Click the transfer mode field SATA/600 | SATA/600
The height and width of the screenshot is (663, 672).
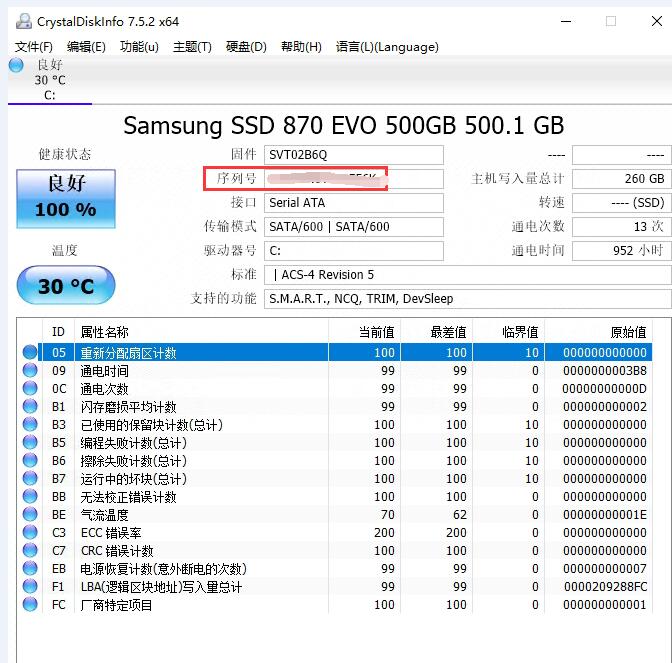[x=354, y=227]
